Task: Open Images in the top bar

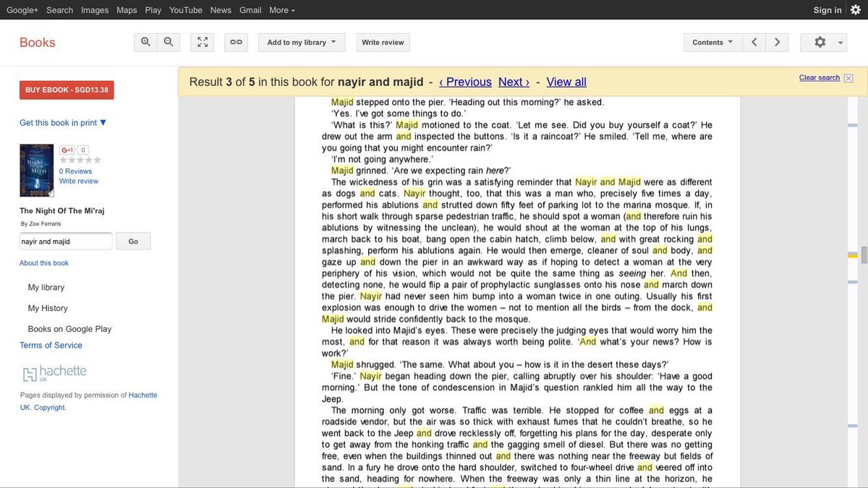Action: pos(95,10)
